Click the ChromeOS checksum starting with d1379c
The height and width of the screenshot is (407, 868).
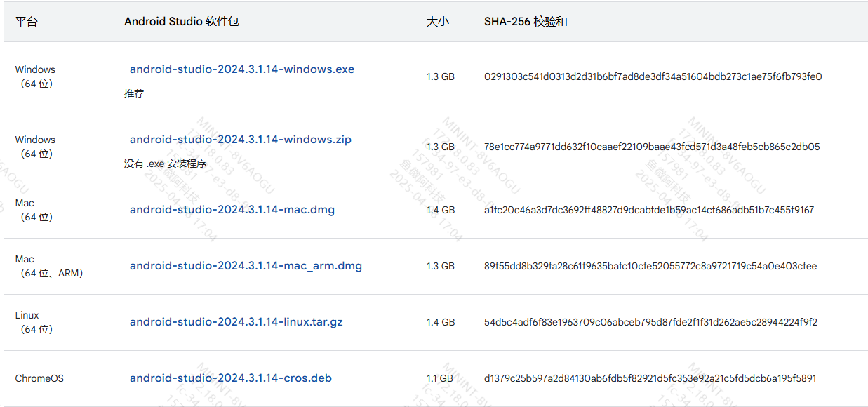tap(650, 378)
